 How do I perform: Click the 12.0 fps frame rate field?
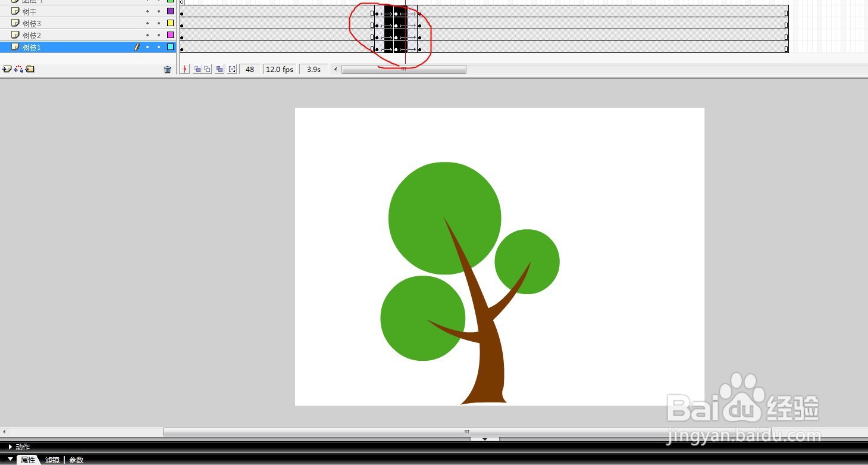[x=280, y=70]
